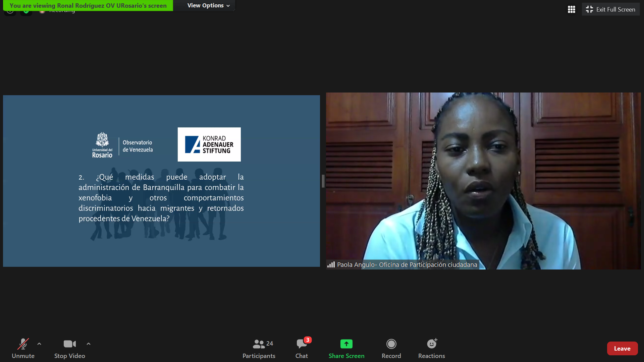Leave the meeting
The width and height of the screenshot is (644, 362).
(622, 349)
